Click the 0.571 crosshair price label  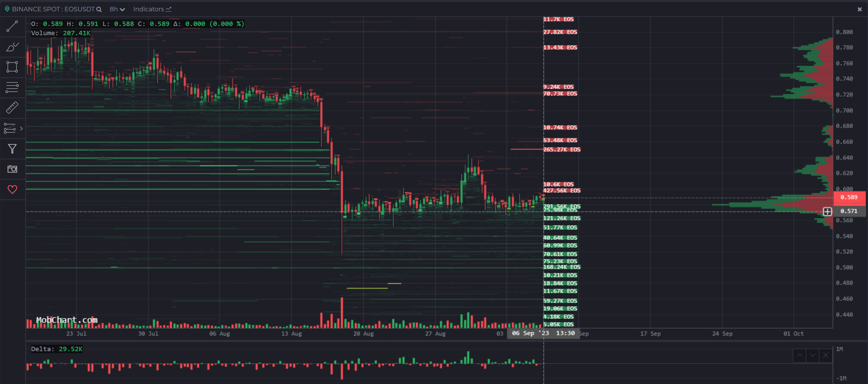[x=849, y=211]
